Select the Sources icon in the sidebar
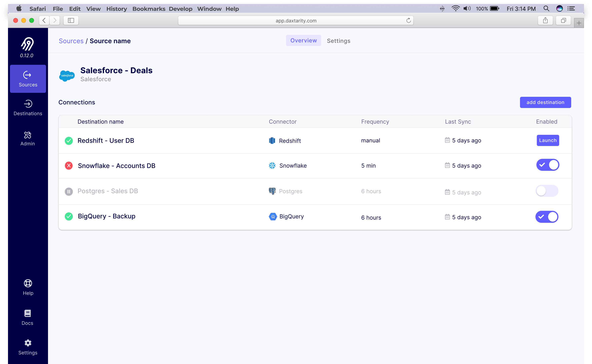 (x=28, y=79)
